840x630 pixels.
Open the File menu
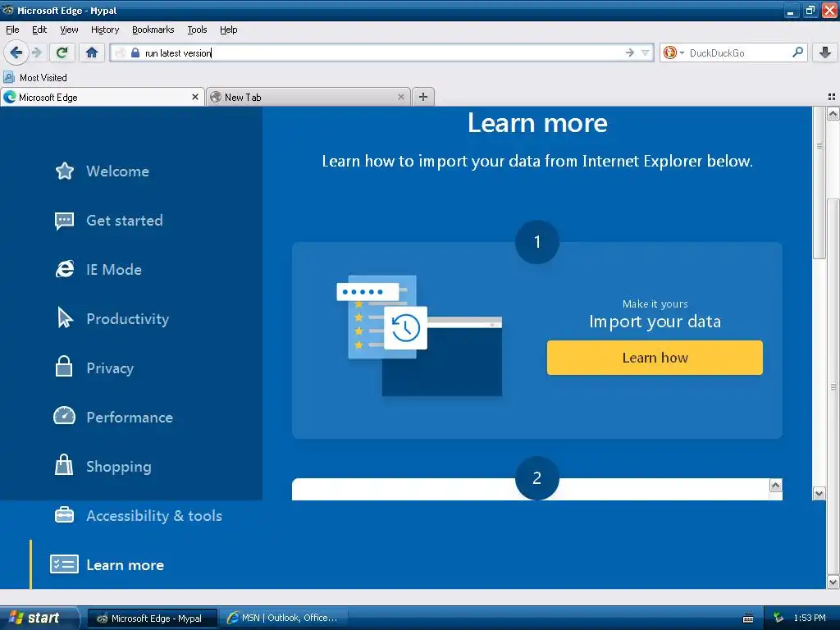coord(12,30)
